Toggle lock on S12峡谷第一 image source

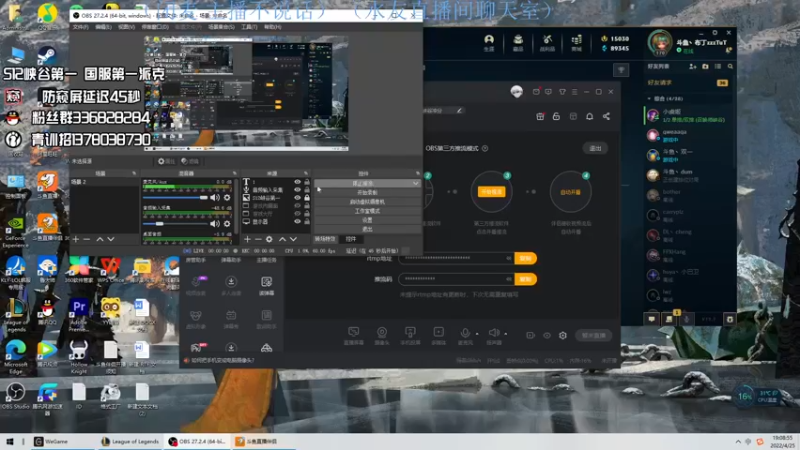click(307, 197)
